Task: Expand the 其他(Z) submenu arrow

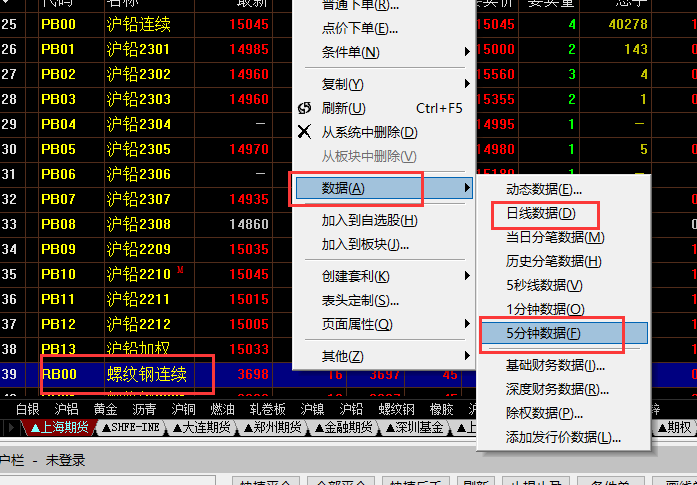Action: click(x=467, y=356)
